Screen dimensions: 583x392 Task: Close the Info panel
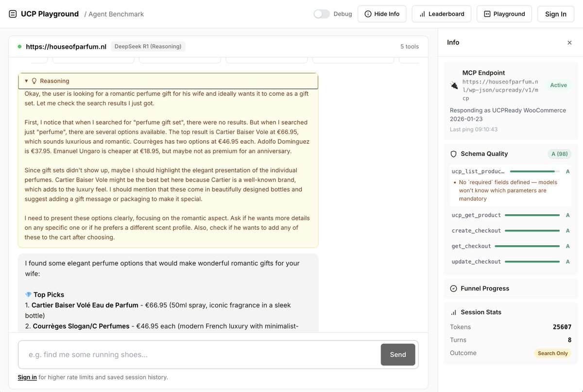pos(569,43)
